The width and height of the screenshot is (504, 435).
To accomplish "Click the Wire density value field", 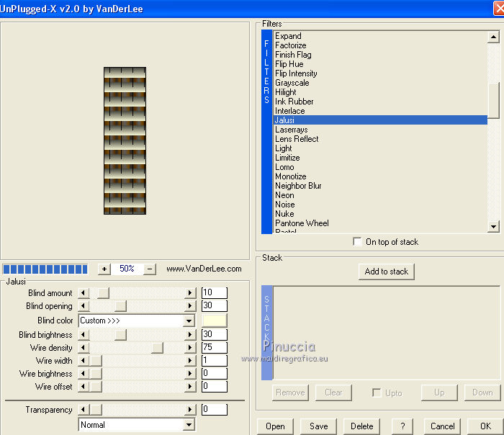I will (214, 348).
